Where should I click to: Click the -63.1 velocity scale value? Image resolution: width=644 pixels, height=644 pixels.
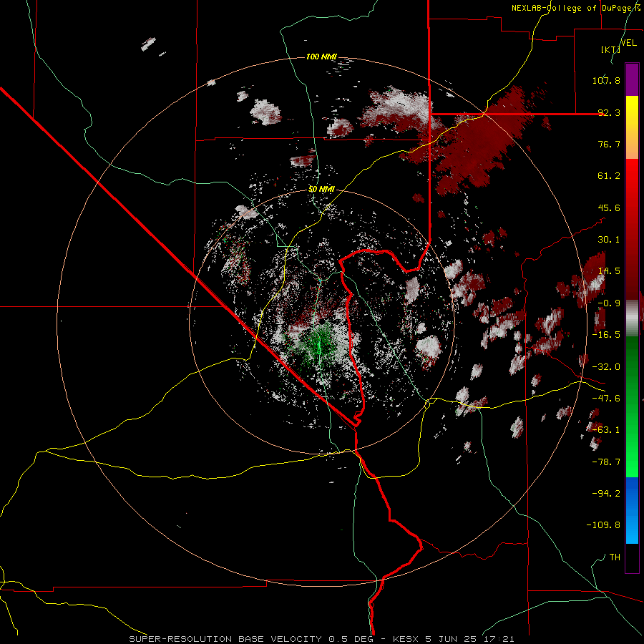coord(606,430)
